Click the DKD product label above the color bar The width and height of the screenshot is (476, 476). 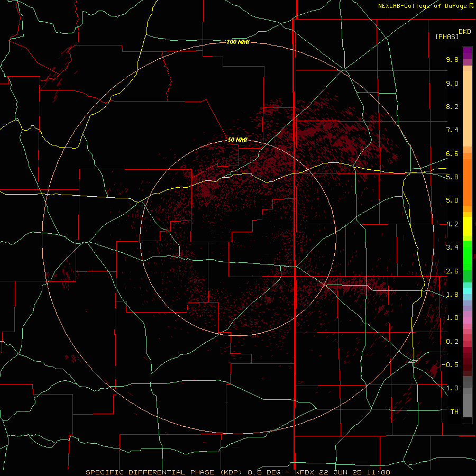[465, 32]
